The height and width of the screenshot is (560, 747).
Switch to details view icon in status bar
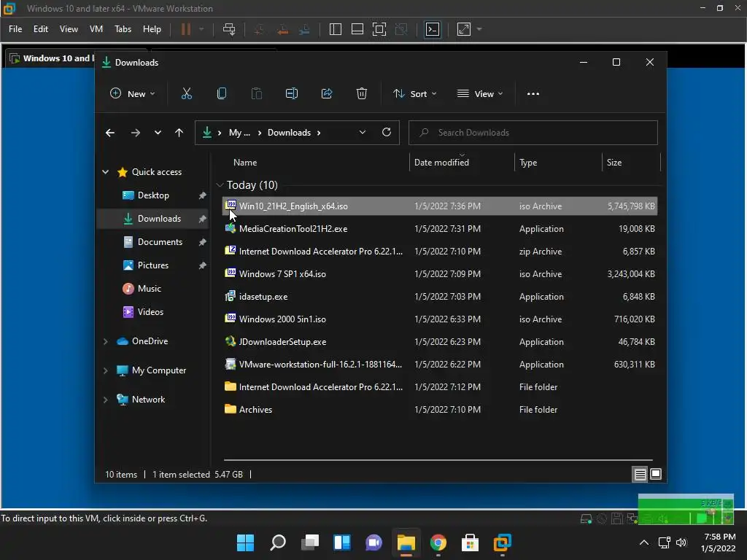click(640, 474)
